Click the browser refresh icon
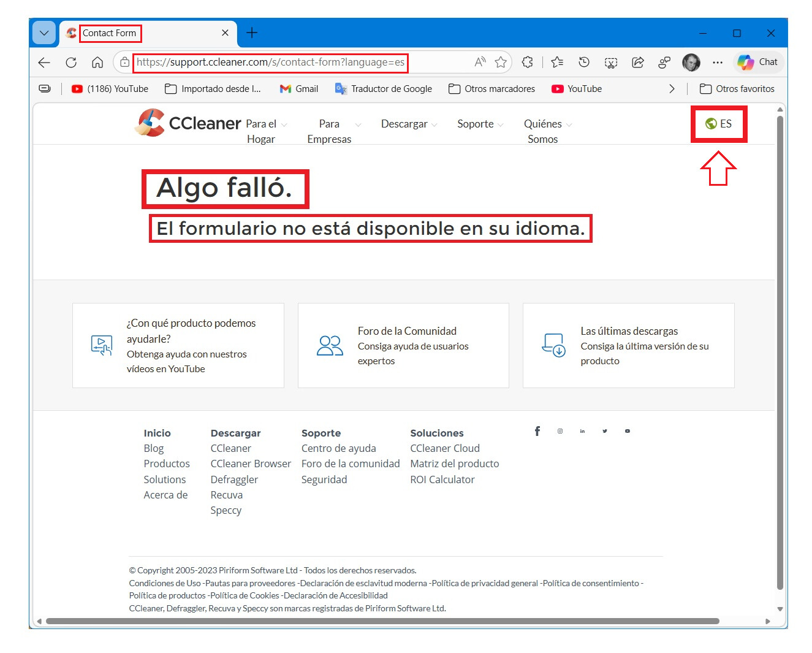 tap(71, 63)
